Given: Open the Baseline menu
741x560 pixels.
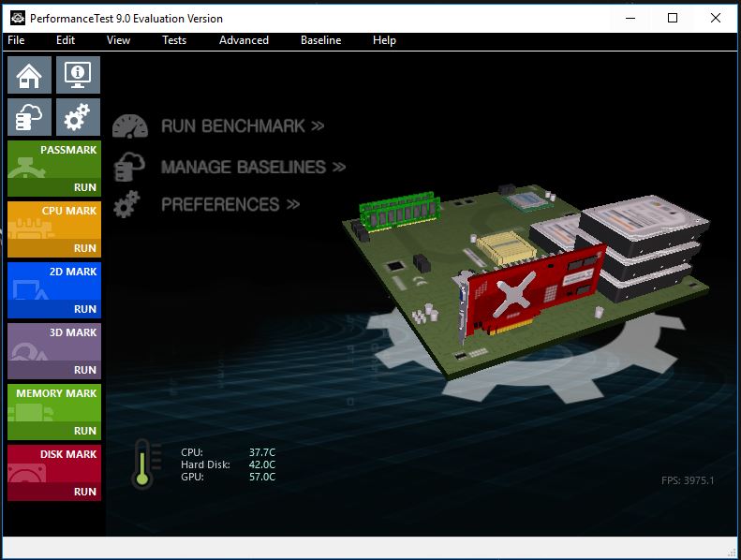Looking at the screenshot, I should (321, 40).
